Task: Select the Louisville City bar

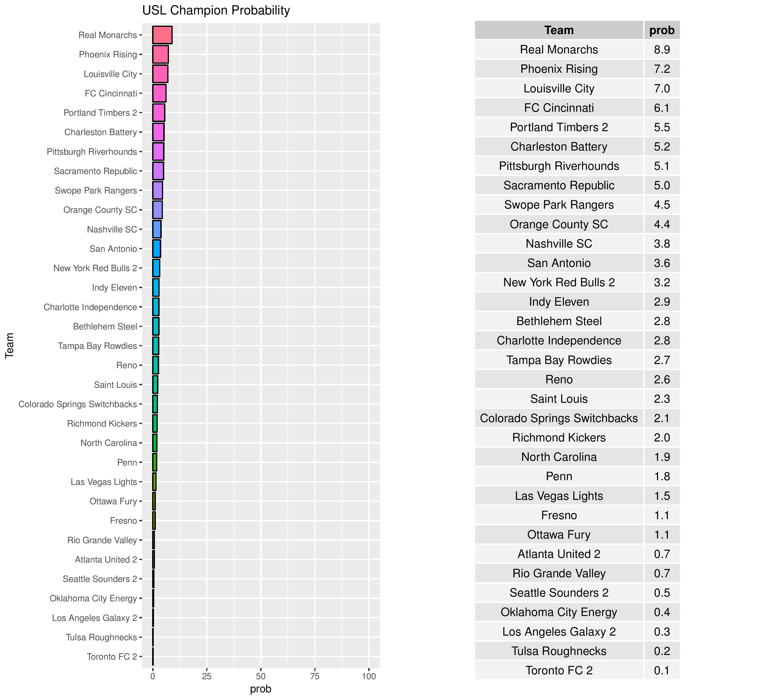Action: tap(160, 74)
